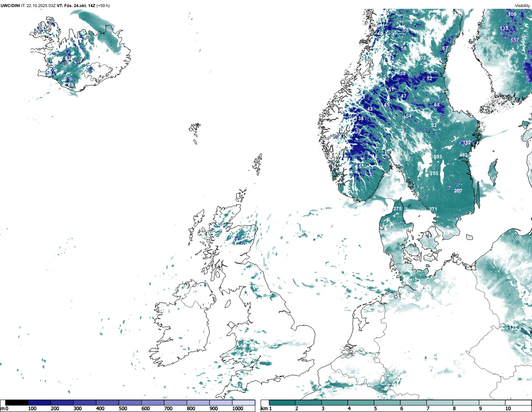
Task: Click the 482 value near Swedish coast
Action: tap(463, 155)
